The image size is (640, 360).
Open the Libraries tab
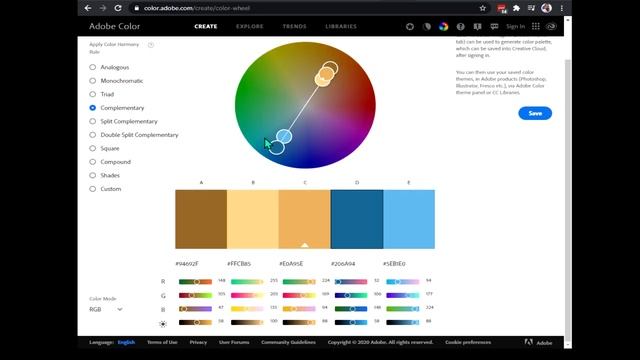tap(341, 27)
